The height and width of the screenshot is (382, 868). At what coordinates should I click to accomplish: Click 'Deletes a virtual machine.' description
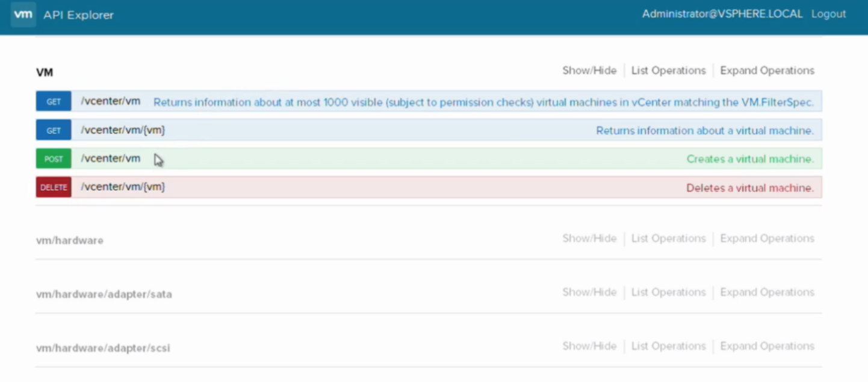point(750,188)
